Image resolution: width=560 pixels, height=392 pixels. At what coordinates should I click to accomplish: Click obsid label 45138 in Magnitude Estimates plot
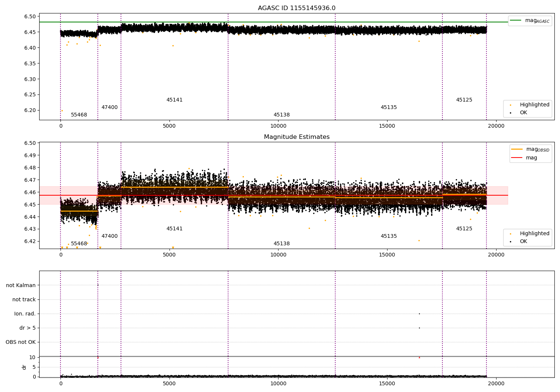tap(281, 244)
